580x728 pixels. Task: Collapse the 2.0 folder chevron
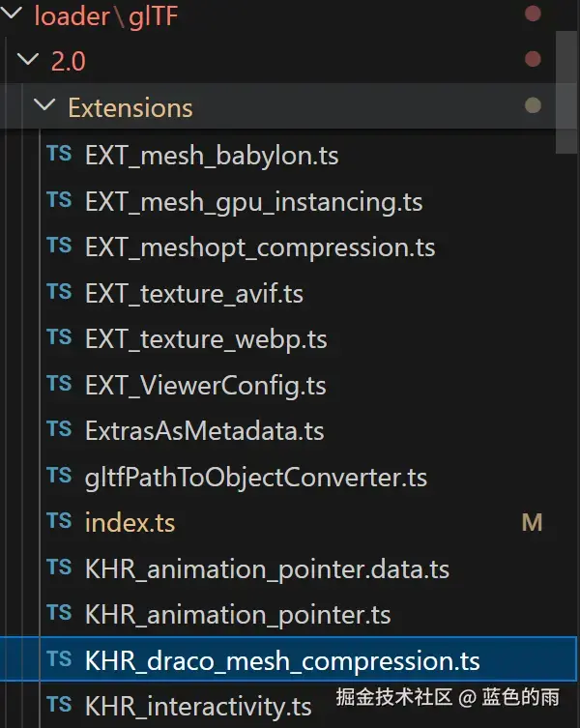28,61
